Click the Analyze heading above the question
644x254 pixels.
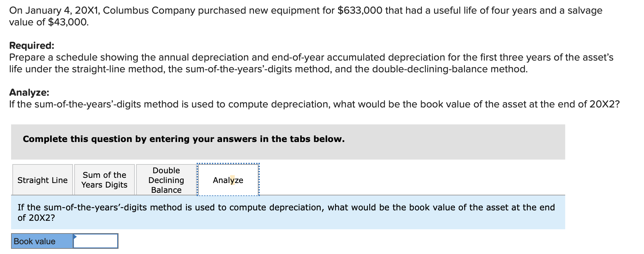[29, 92]
